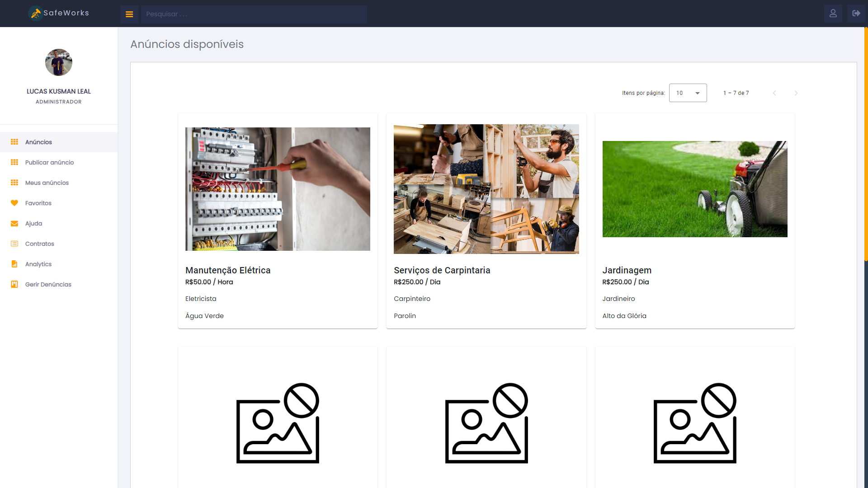The width and height of the screenshot is (868, 488).
Task: Click the Jardinagem lawn mower image
Action: 695,189
